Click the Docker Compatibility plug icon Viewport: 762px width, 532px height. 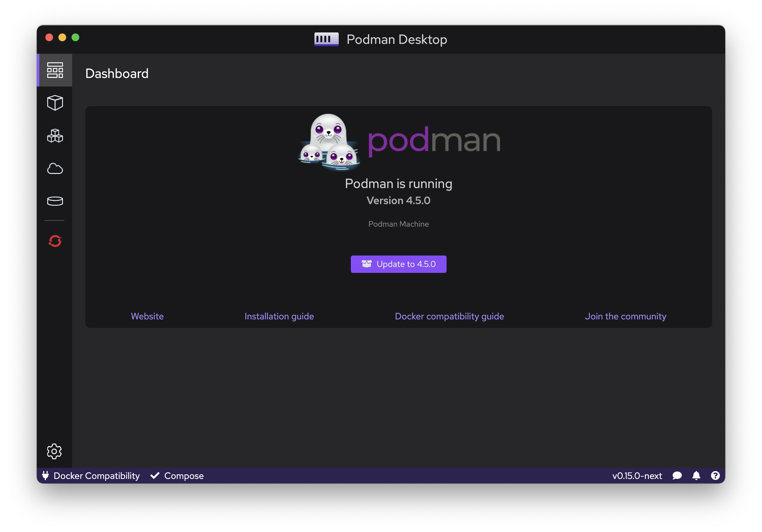(x=46, y=476)
